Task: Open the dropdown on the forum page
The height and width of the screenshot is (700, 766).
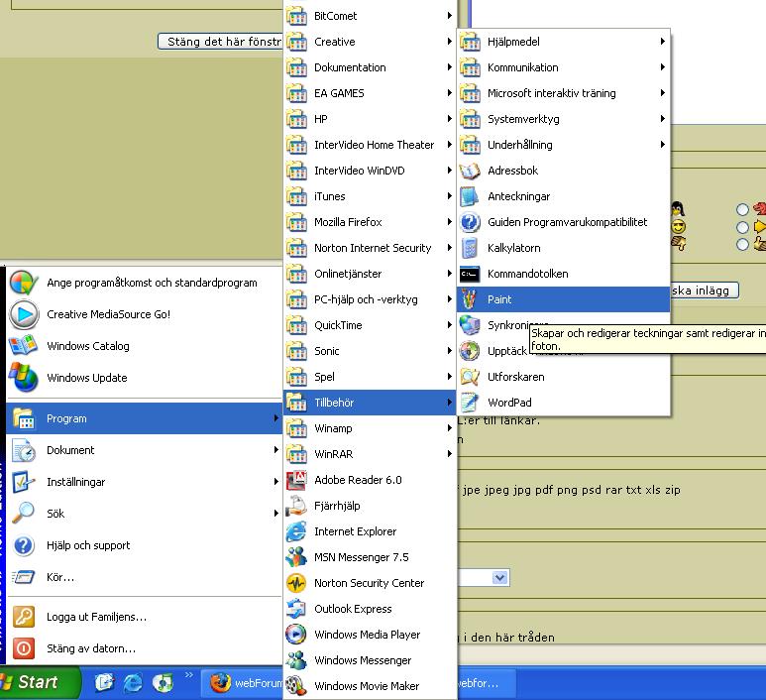Action: point(499,578)
